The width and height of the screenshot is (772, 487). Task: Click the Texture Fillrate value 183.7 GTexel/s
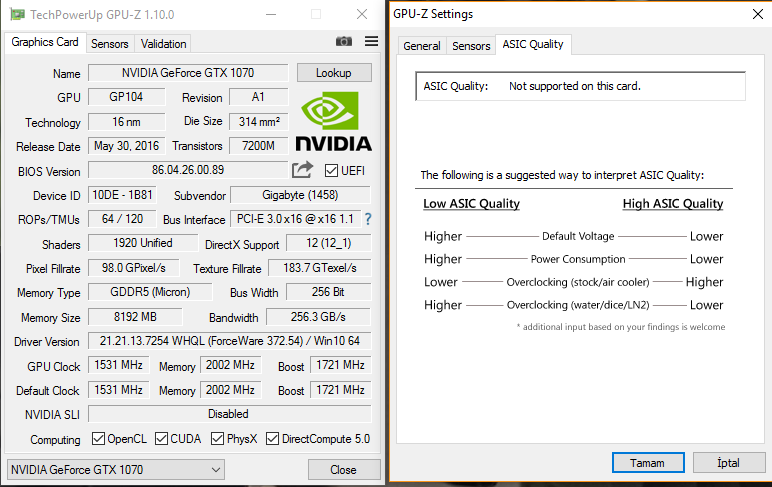pos(320,268)
